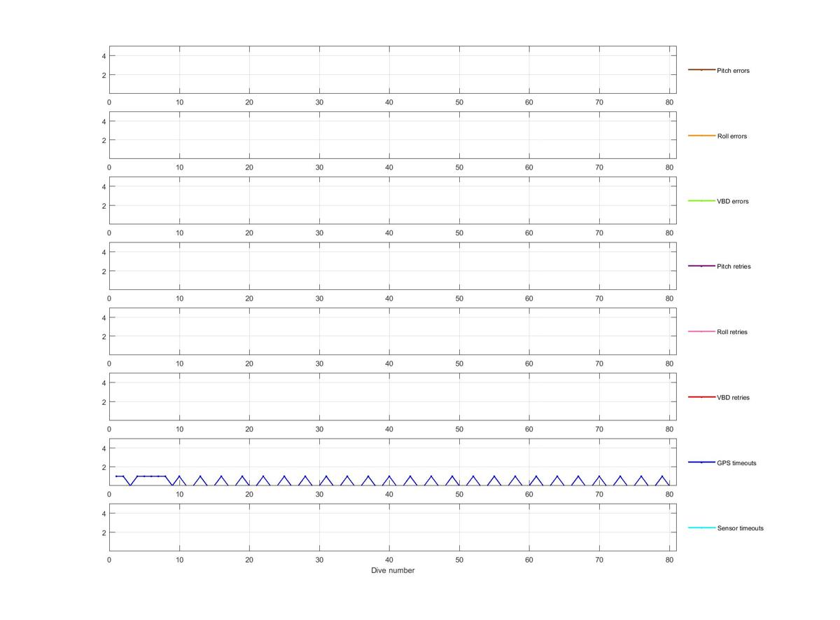
Task: Click the 40 tick under the Sensor timeouts plot
Action: click(x=389, y=560)
